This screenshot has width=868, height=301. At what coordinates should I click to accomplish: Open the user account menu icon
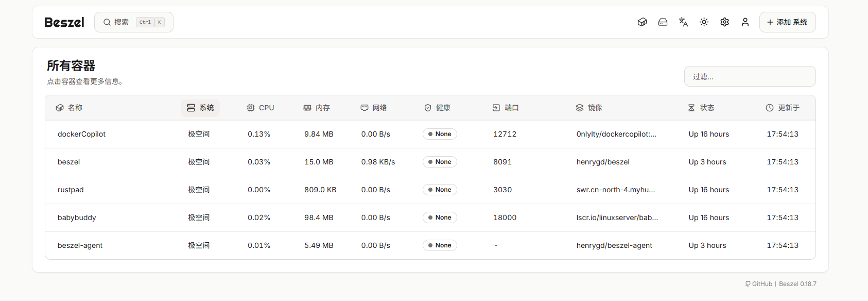745,22
